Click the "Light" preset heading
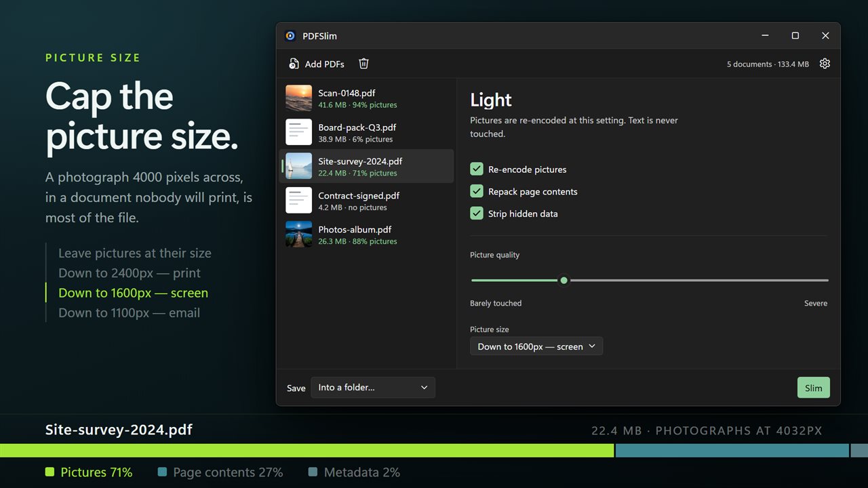 coord(491,100)
